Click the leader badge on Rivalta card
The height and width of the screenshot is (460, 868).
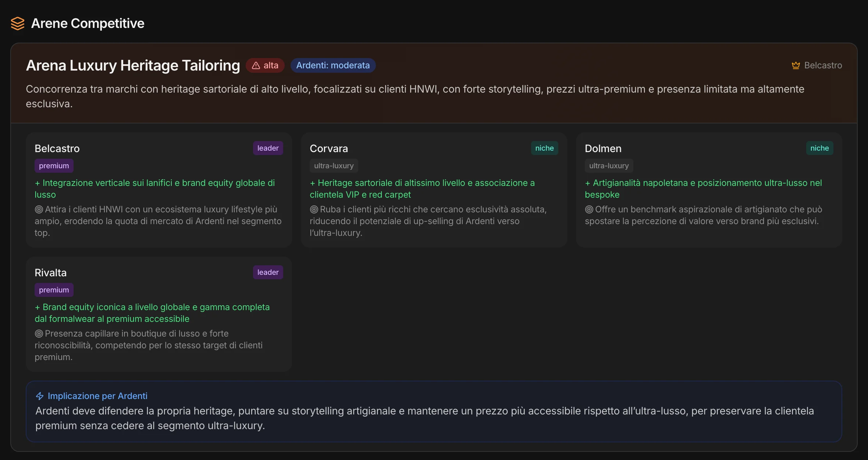point(268,272)
